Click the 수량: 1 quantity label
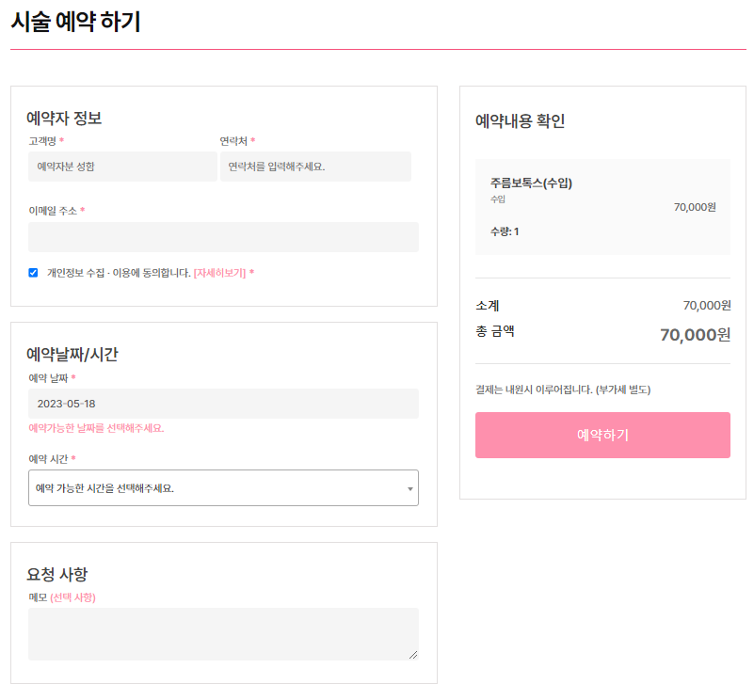754x700 pixels. coord(508,233)
